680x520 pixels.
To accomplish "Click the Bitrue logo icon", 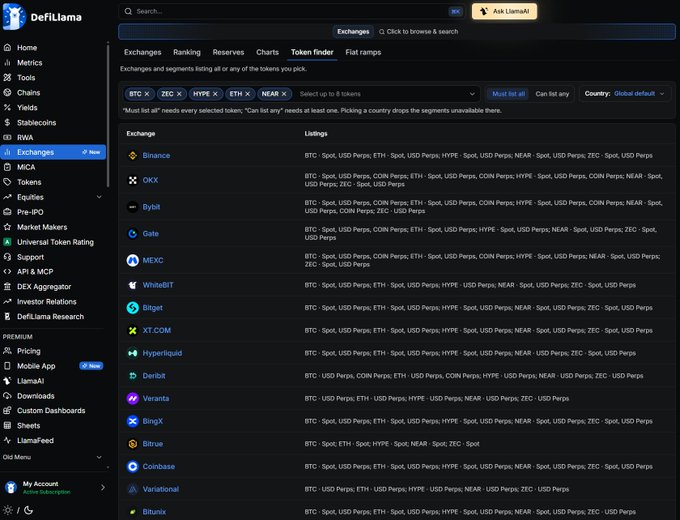I will 133,444.
